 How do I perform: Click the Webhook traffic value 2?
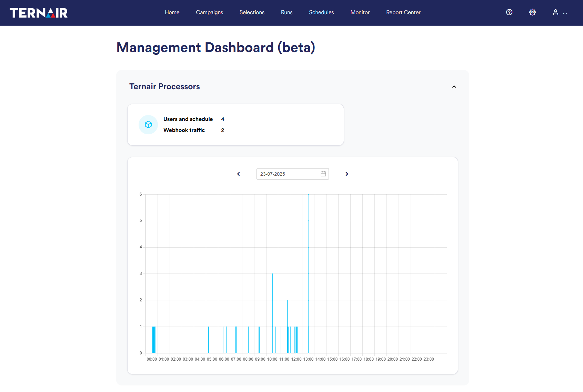pos(223,130)
